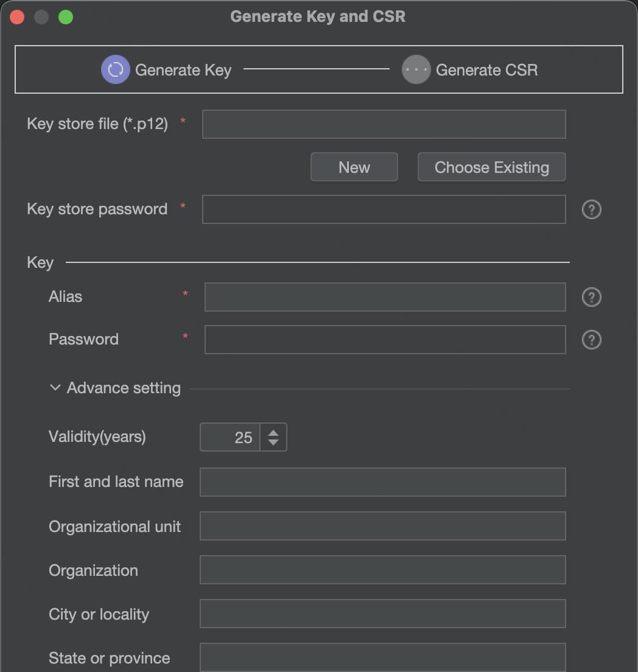Click the key Password input box
Screen dimensions: 638x672
coord(385,340)
